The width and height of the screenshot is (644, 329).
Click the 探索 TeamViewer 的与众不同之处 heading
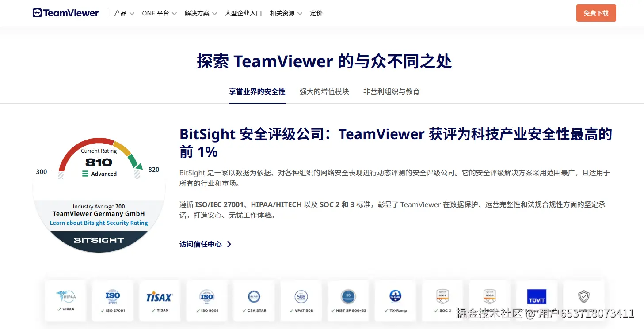(x=324, y=61)
